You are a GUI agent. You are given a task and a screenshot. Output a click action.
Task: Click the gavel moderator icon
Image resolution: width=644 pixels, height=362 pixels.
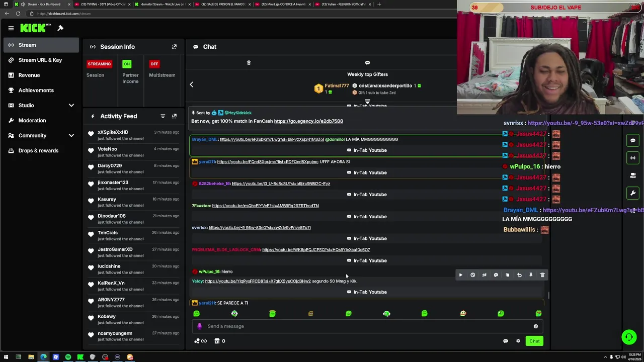click(60, 28)
